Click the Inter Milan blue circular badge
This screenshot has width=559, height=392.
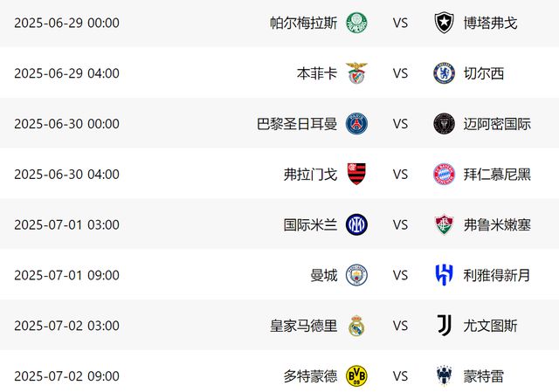coord(356,224)
